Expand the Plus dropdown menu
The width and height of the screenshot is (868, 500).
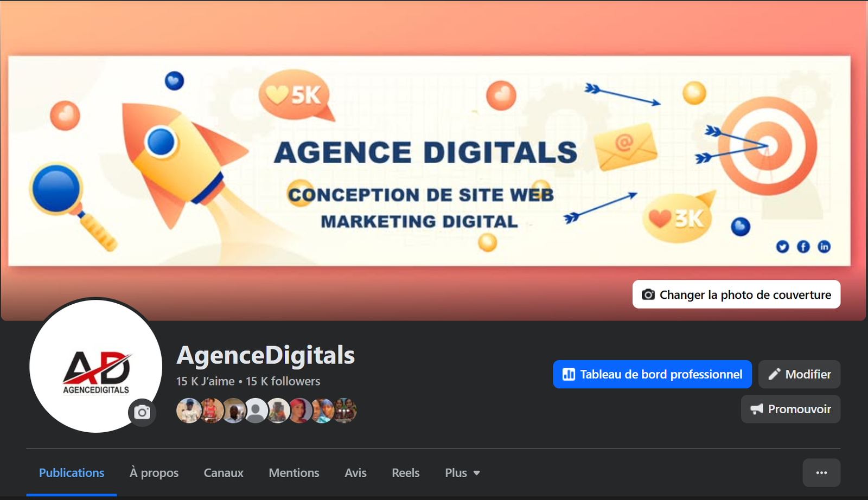(x=462, y=473)
